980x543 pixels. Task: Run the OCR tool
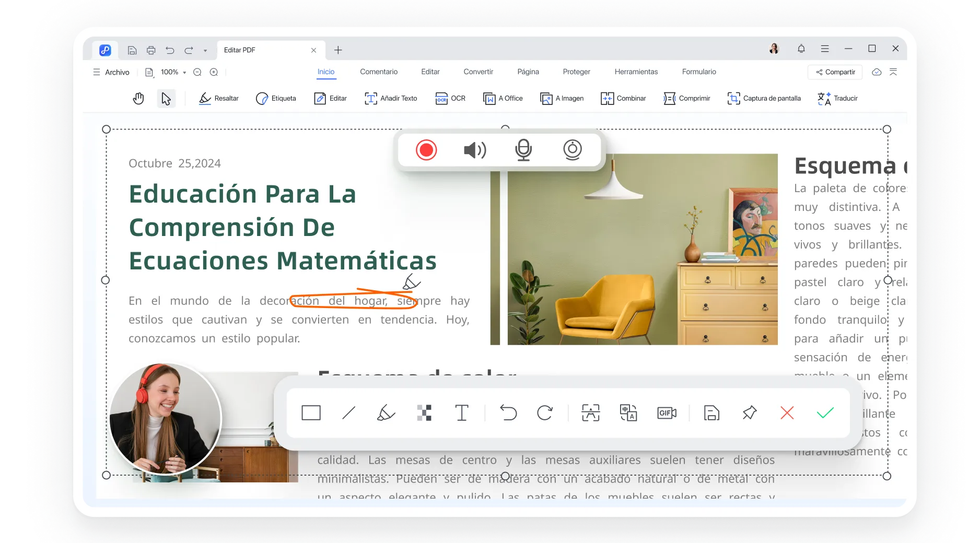coord(450,98)
